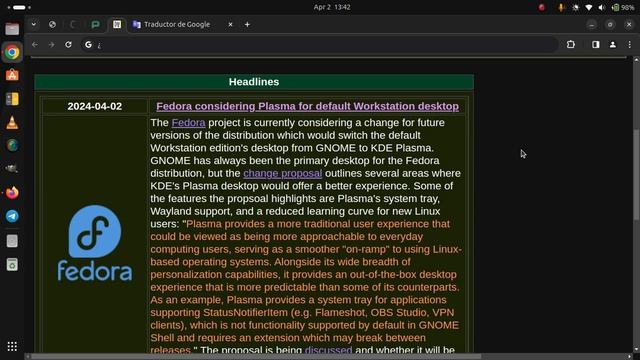The width and height of the screenshot is (640, 360).
Task: Click the Fedora logo image
Action: click(94, 243)
